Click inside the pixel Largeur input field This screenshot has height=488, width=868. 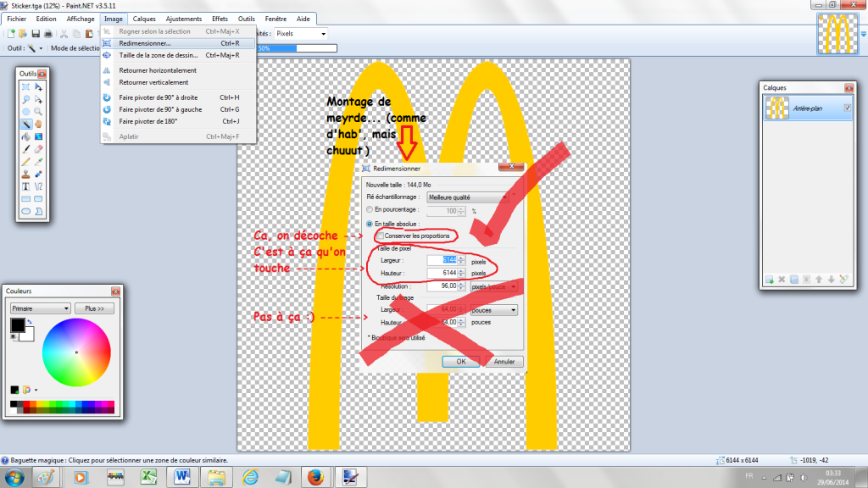pyautogui.click(x=442, y=260)
